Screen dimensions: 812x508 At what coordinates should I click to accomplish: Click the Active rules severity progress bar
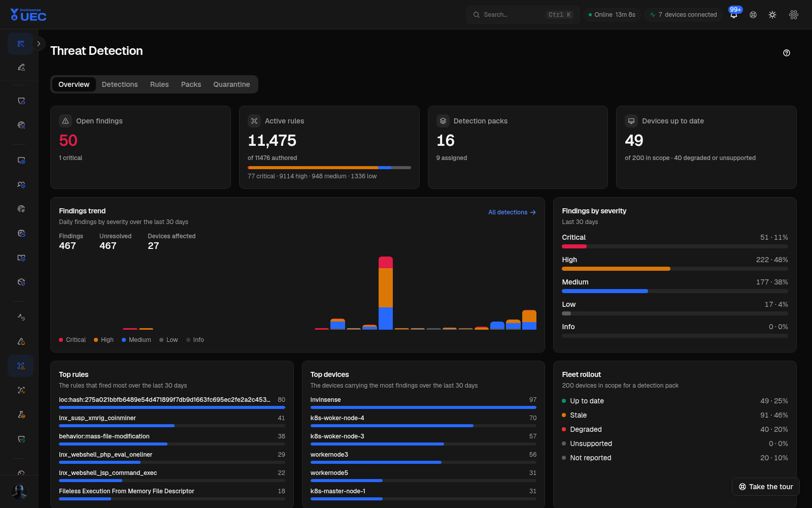coord(329,168)
